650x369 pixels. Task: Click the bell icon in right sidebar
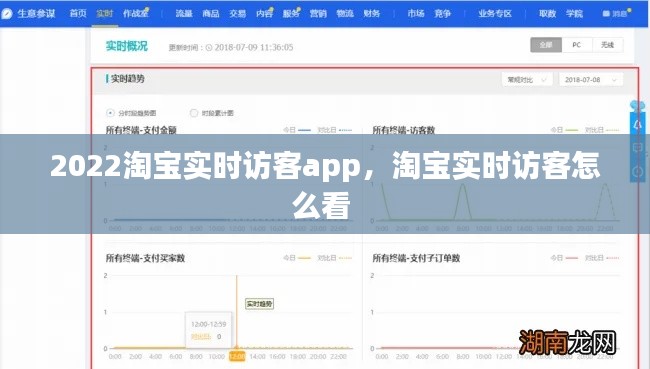click(638, 124)
